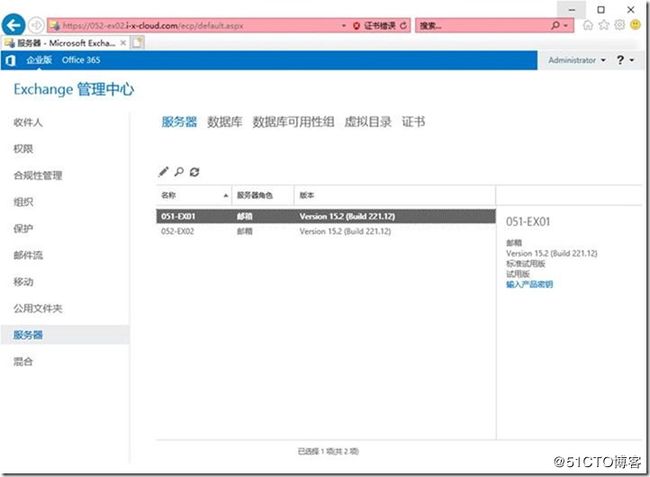Click the 输入产品密钥 link

[x=529, y=284]
